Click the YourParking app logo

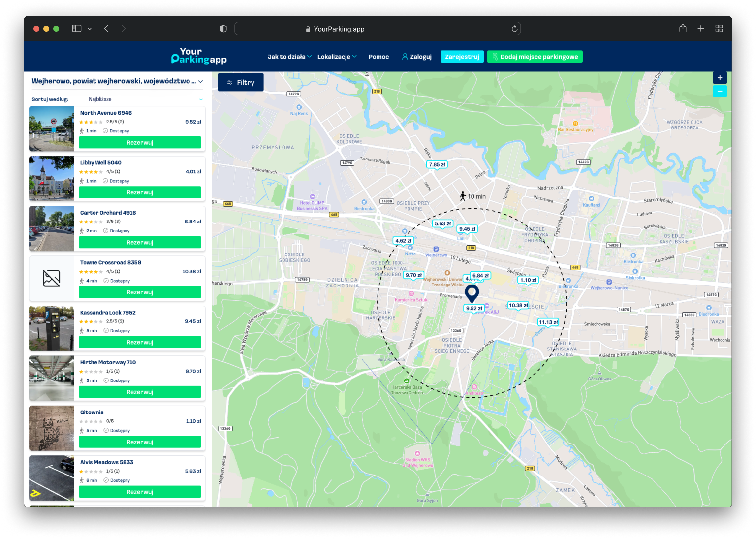tap(199, 56)
